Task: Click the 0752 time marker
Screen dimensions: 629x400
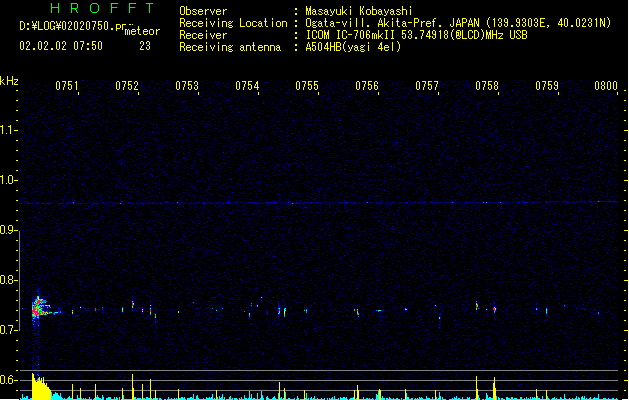Action: click(x=127, y=86)
